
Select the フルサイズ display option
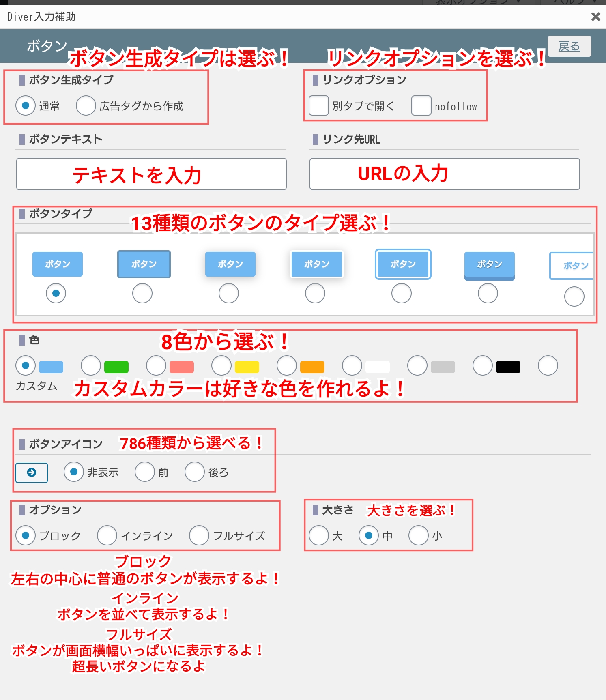click(199, 535)
